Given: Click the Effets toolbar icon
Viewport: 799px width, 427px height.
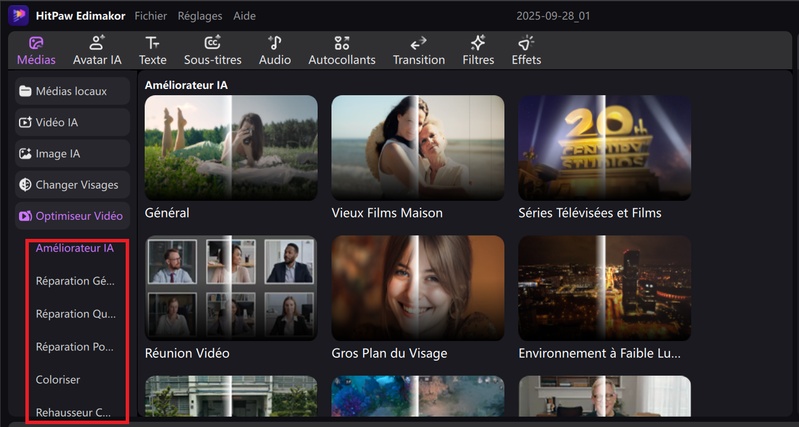Looking at the screenshot, I should pos(526,43).
